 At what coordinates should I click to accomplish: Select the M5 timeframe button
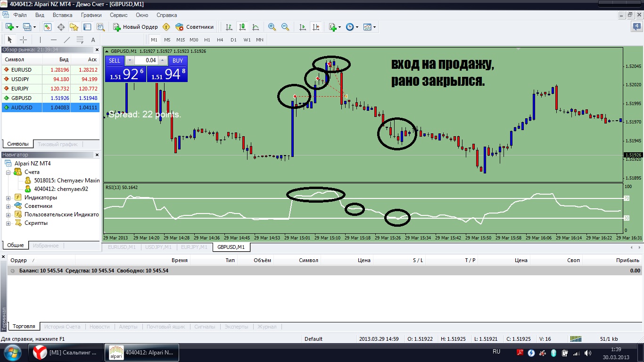pyautogui.click(x=167, y=40)
